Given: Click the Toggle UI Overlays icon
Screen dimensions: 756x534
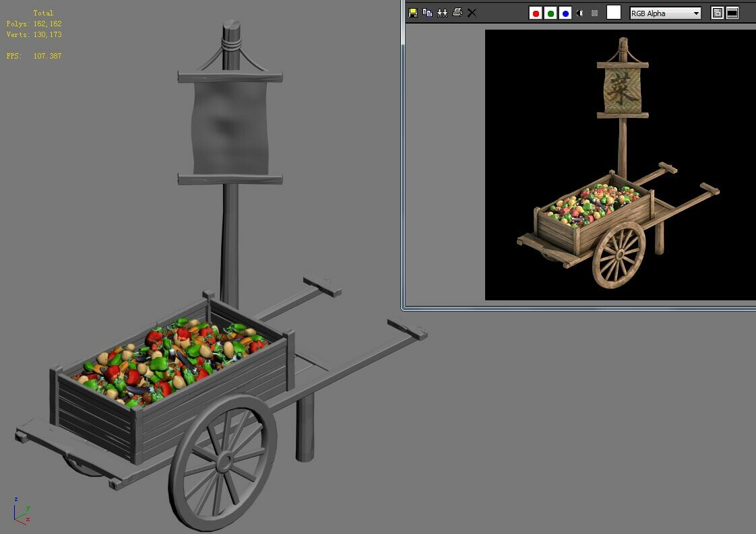Looking at the screenshot, I should click(718, 13).
